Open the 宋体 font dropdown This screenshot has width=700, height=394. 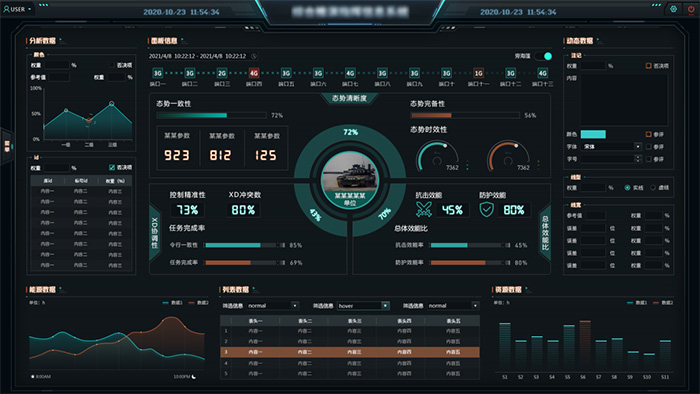[612, 146]
